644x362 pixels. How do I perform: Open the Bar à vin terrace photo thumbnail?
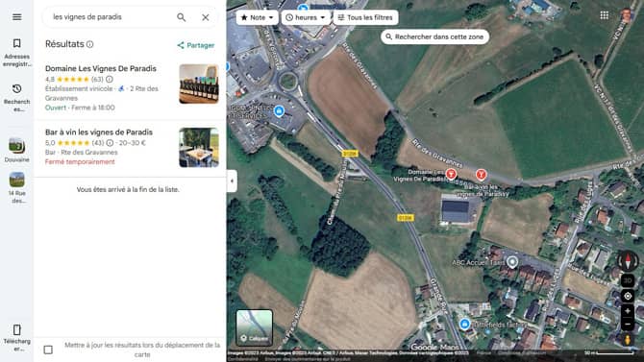tap(199, 147)
